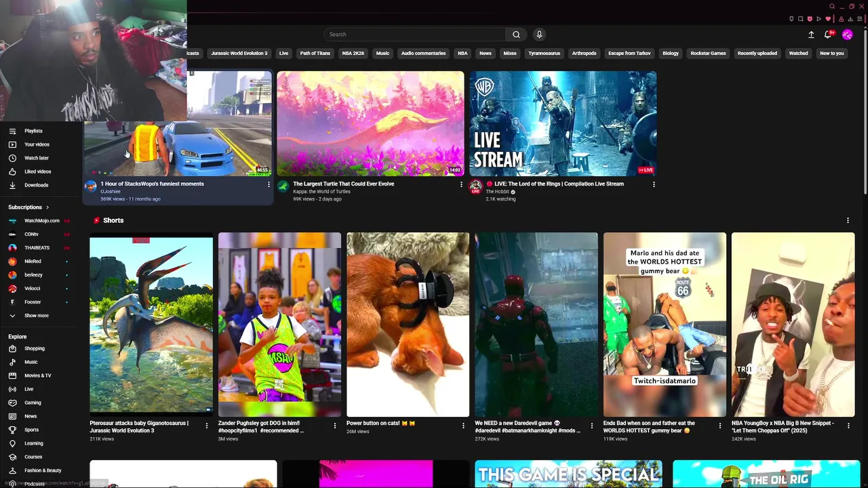Click the browser player icon
Image resolution: width=868 pixels, height=488 pixels.
pyautogui.click(x=818, y=18)
